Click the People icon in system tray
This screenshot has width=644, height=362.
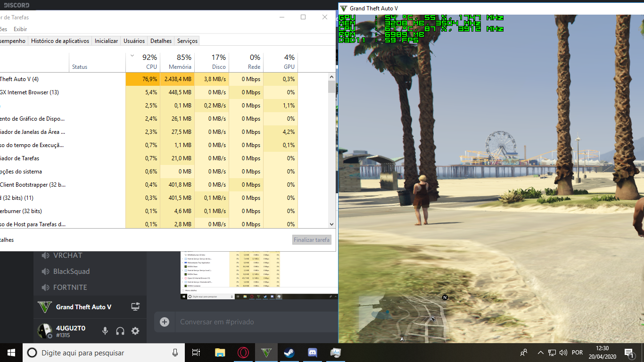524,353
